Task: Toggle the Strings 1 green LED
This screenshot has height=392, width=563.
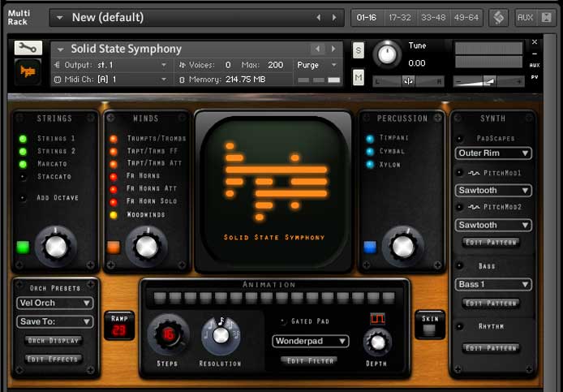Action: [23, 139]
